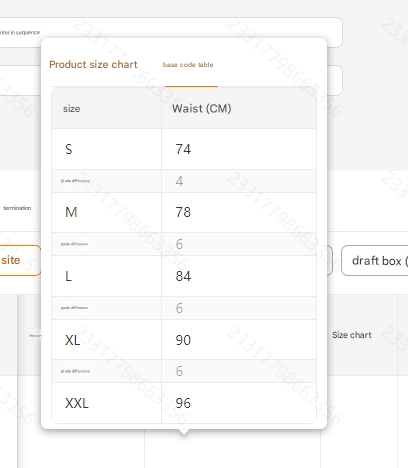Select the S size row

(x=184, y=149)
